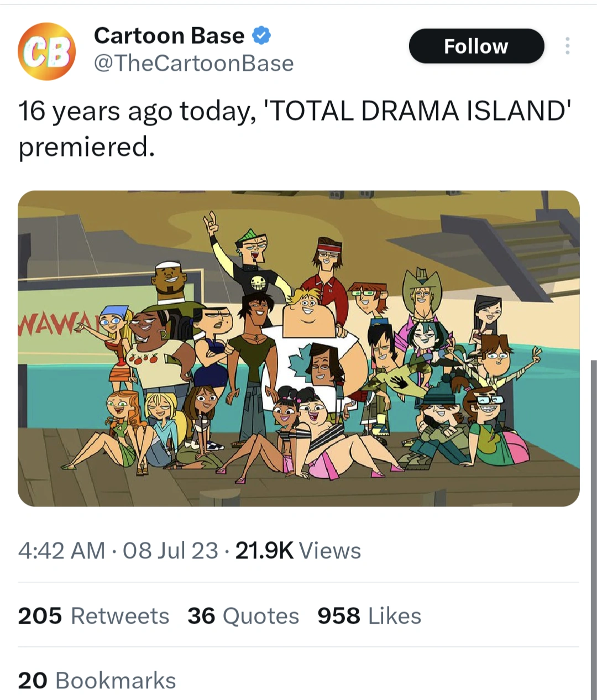
Task: Open the @TheCartoonBase handle
Action: coord(195,64)
